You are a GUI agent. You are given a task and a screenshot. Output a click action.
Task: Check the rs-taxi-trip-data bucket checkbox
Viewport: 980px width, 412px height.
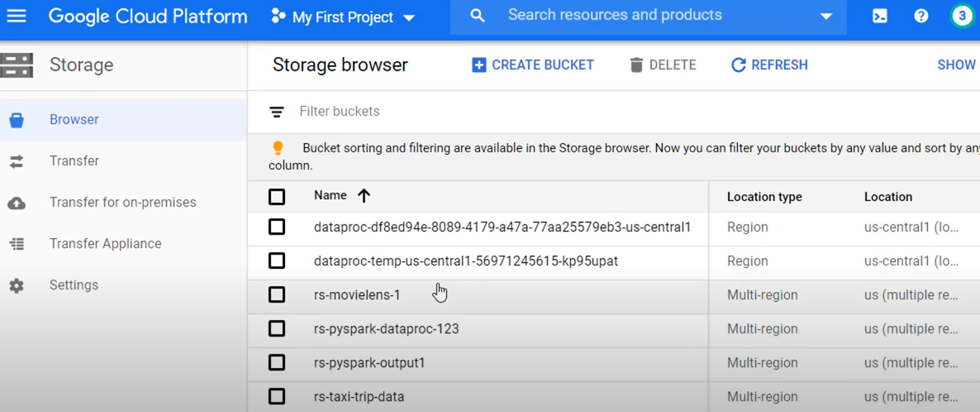click(x=277, y=396)
